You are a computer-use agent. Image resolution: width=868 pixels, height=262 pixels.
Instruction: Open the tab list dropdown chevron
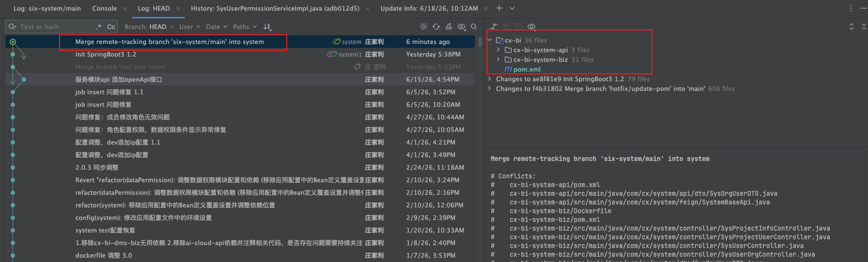point(512,8)
